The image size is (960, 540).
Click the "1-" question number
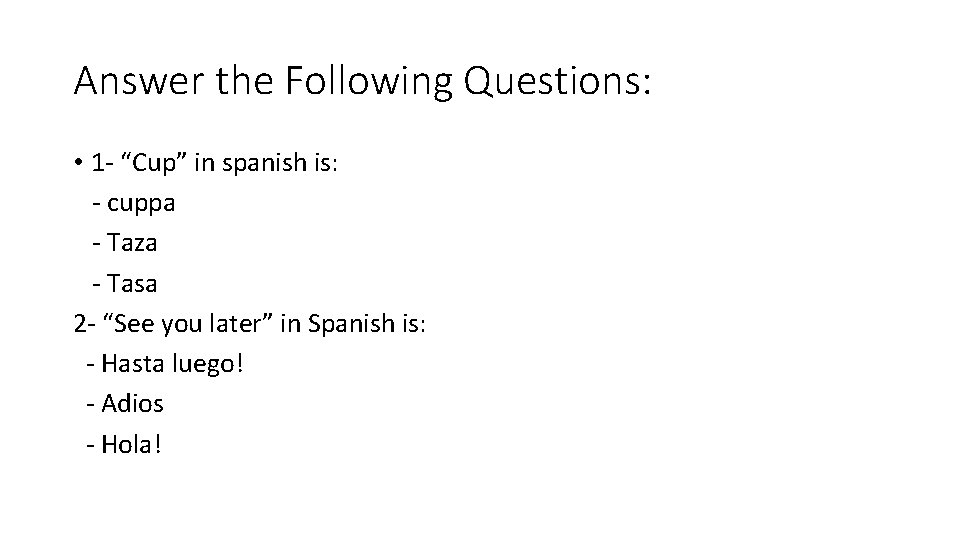pos(101,163)
